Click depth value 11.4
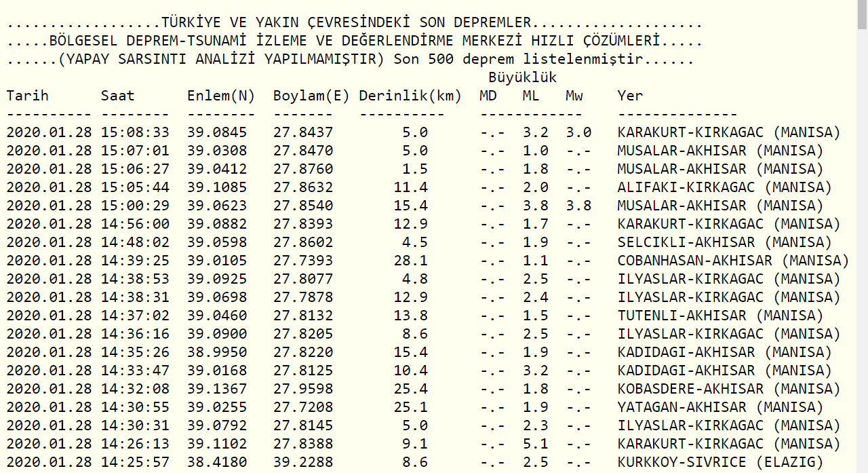 [410, 187]
